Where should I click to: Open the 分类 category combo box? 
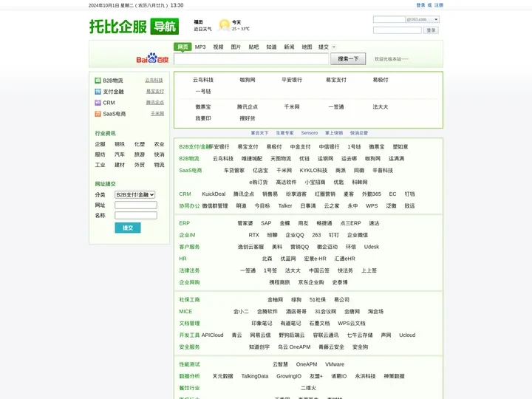coord(134,195)
